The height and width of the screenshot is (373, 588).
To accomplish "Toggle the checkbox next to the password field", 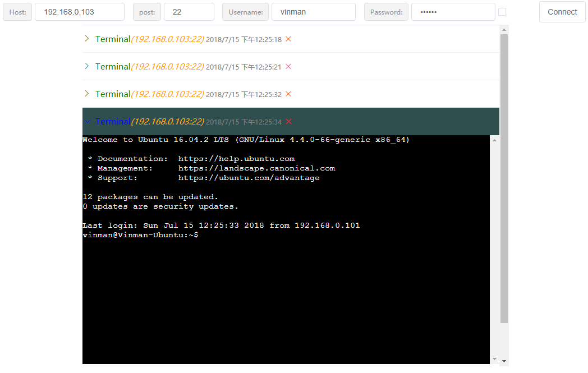I will coord(502,12).
